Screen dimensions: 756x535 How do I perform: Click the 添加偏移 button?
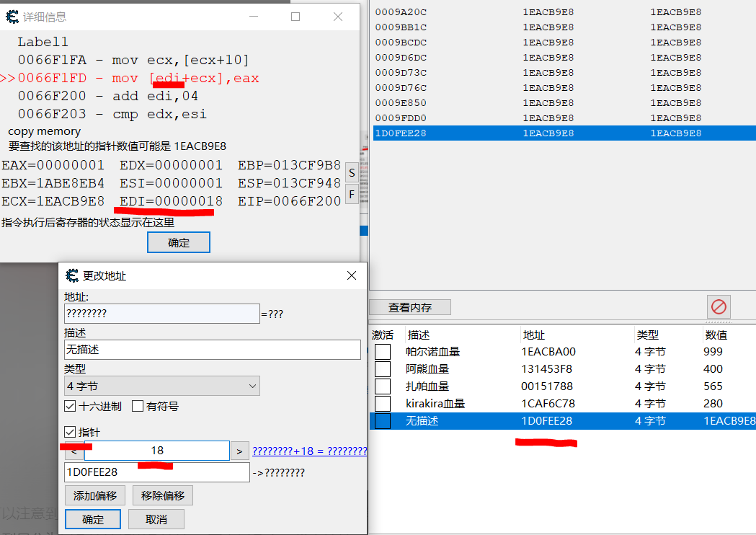[95, 496]
